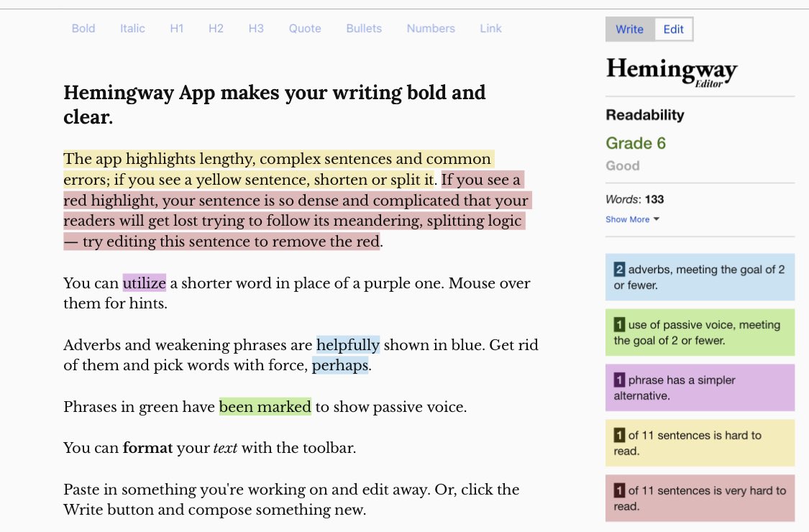
Task: Set heading level H1
Action: pos(176,28)
